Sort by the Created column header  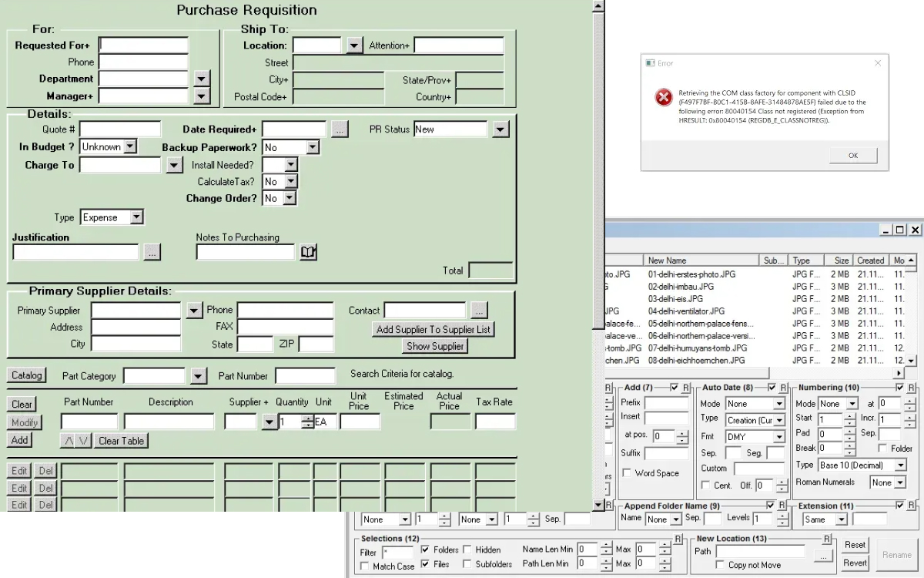click(871, 260)
